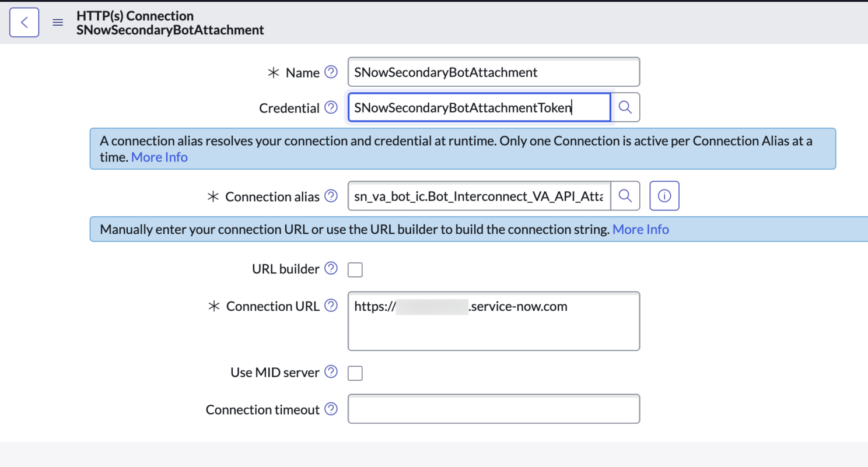Viewport: 868px width, 467px height.
Task: Open More Info link about URL builder
Action: [x=640, y=229]
